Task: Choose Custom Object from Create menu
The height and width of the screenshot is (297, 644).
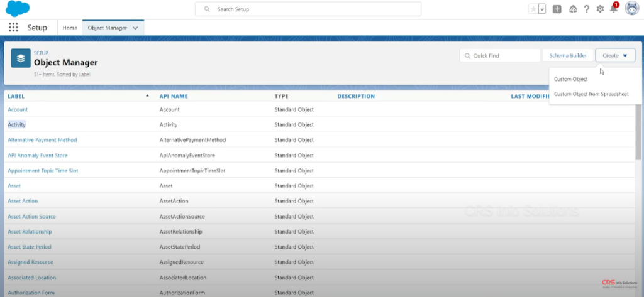Action: (571, 79)
